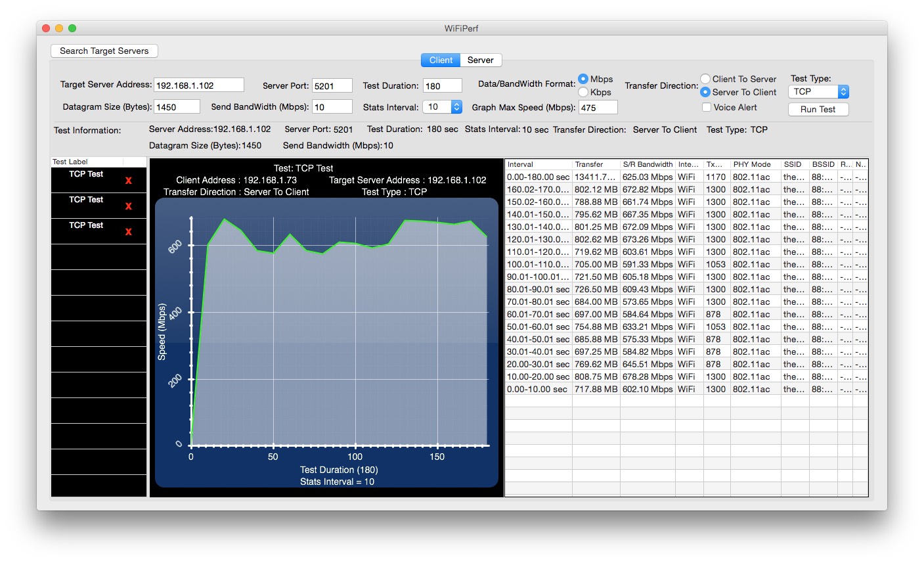Open the Stats Interval dropdown
The height and width of the screenshot is (563, 924).
tap(443, 106)
